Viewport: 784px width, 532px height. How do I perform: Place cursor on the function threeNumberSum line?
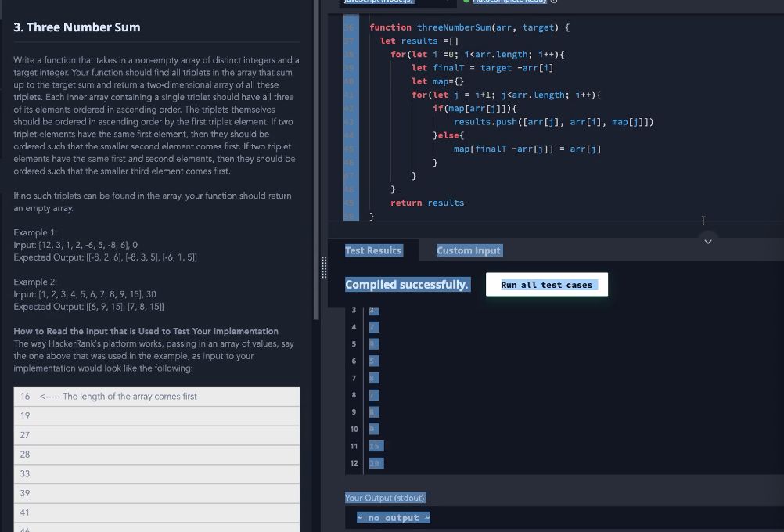(x=469, y=27)
